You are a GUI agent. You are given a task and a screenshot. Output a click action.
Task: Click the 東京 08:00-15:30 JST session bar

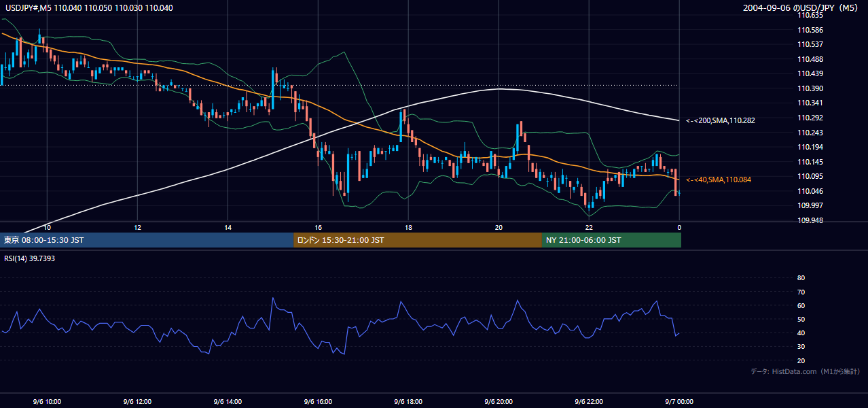click(x=147, y=240)
